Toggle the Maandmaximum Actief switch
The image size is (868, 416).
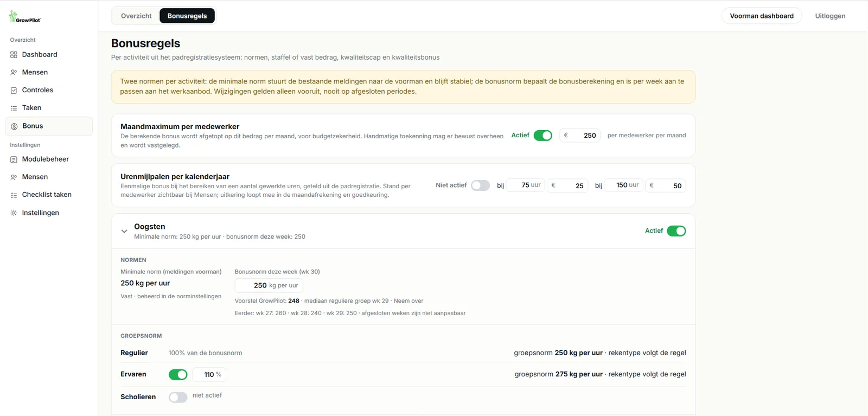[542, 136]
